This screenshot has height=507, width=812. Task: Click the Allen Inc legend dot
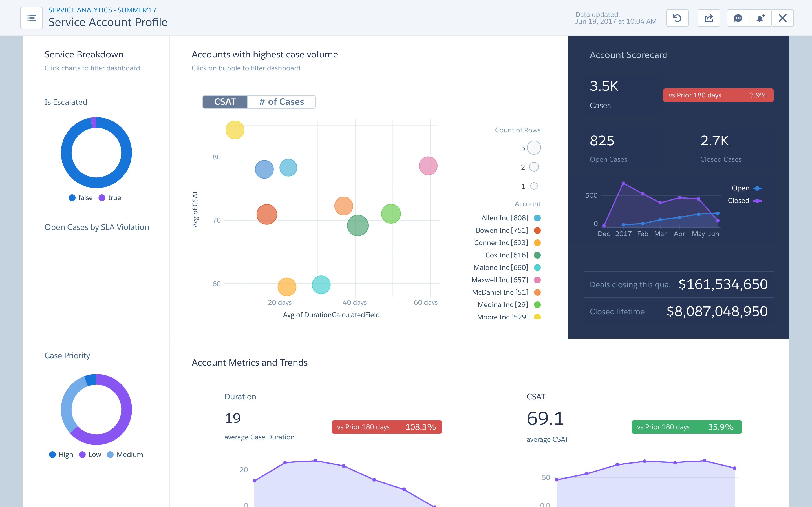tap(537, 218)
